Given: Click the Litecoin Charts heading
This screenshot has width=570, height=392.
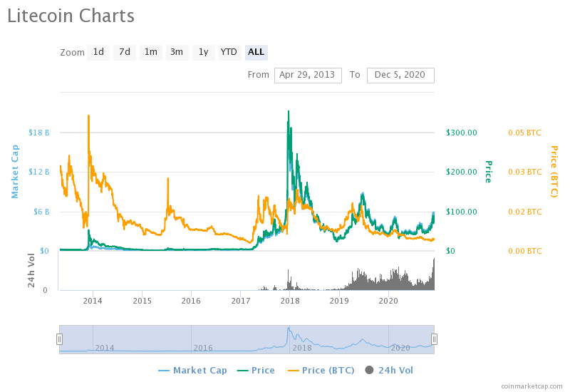Looking at the screenshot, I should [71, 16].
